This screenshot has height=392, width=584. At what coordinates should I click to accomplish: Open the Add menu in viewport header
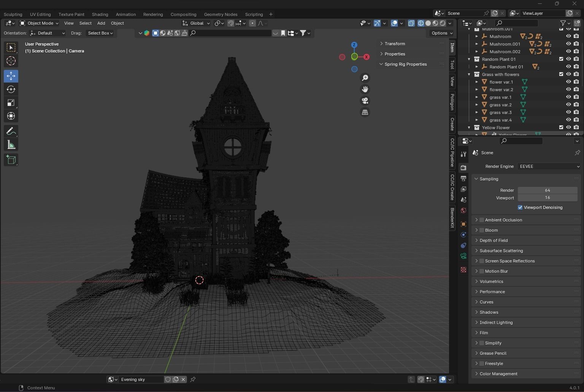pos(101,23)
